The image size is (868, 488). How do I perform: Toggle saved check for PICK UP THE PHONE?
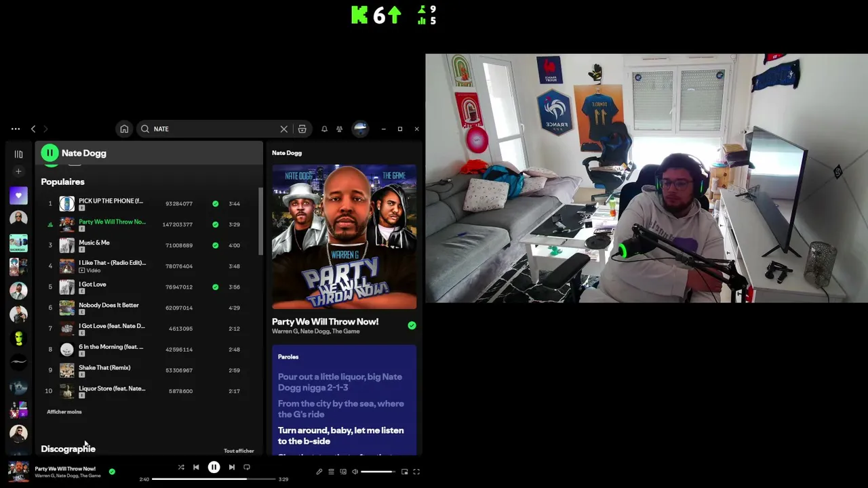click(x=215, y=203)
